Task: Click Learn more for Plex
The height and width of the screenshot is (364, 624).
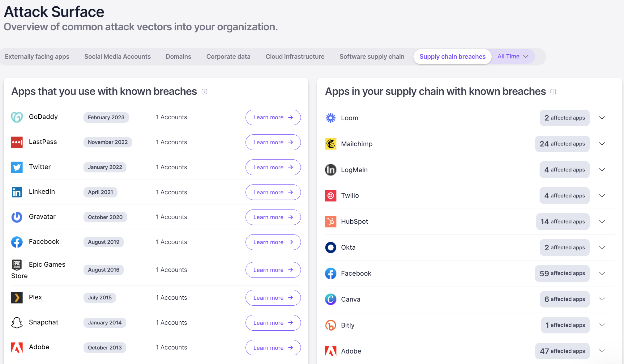Action: [x=273, y=298]
